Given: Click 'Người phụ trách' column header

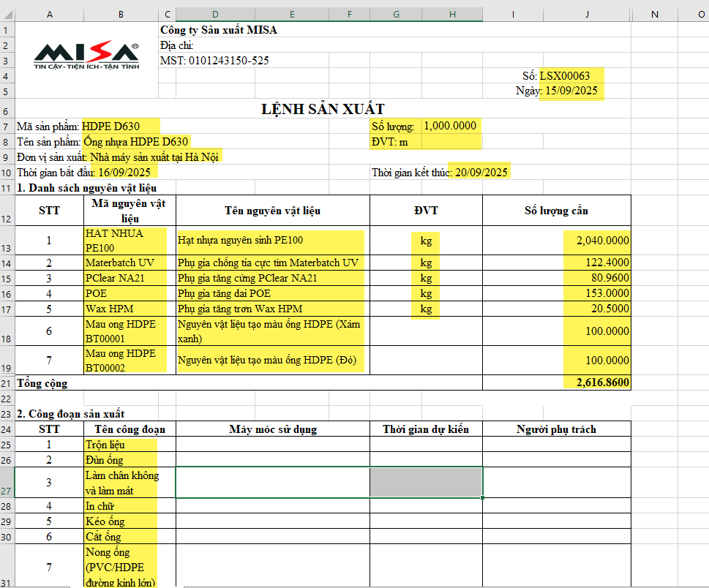Looking at the screenshot, I should coord(556,429).
